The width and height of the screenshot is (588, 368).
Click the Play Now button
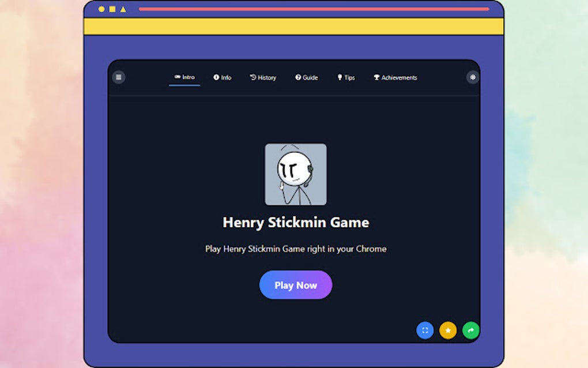coord(296,285)
